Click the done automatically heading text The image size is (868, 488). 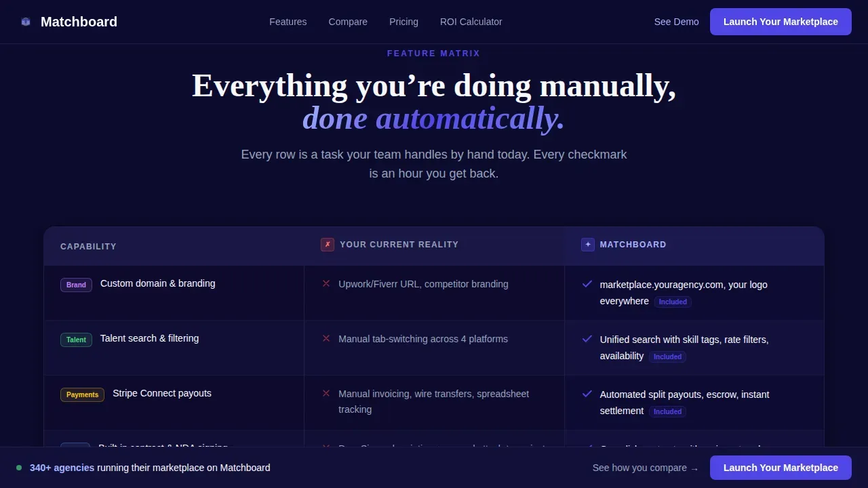pos(434,119)
